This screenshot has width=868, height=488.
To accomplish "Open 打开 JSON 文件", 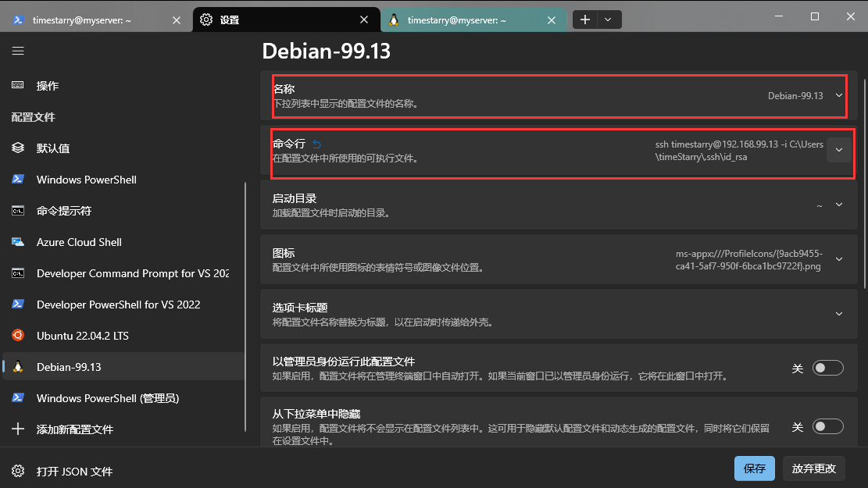I will 123,472.
